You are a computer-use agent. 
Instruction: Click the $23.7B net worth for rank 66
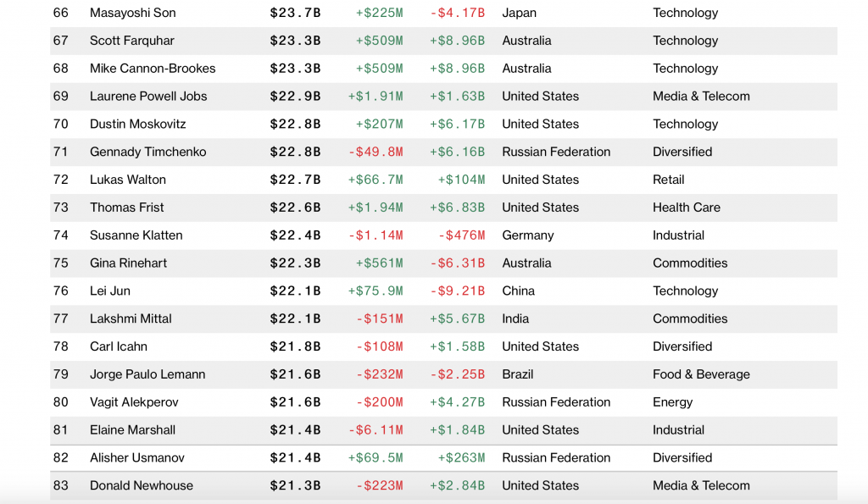tap(295, 13)
